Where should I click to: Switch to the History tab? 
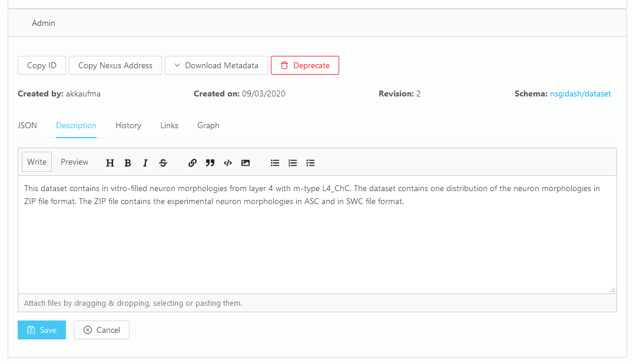click(x=128, y=125)
